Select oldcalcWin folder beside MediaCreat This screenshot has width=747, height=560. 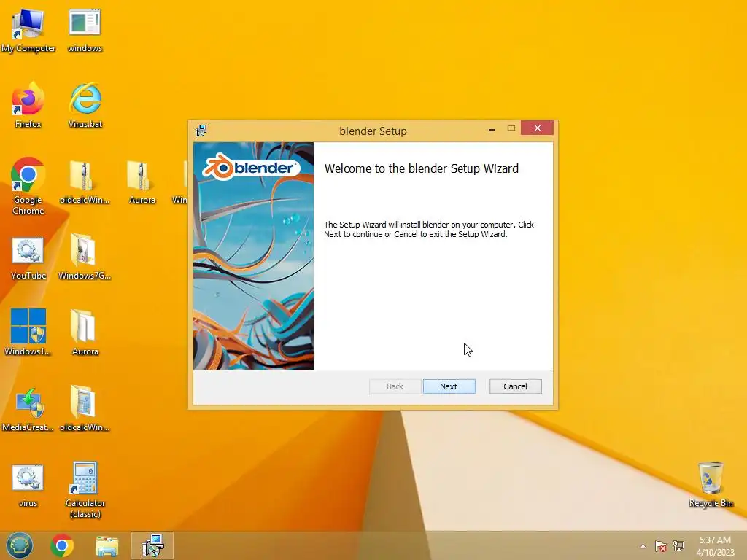[x=85, y=408]
